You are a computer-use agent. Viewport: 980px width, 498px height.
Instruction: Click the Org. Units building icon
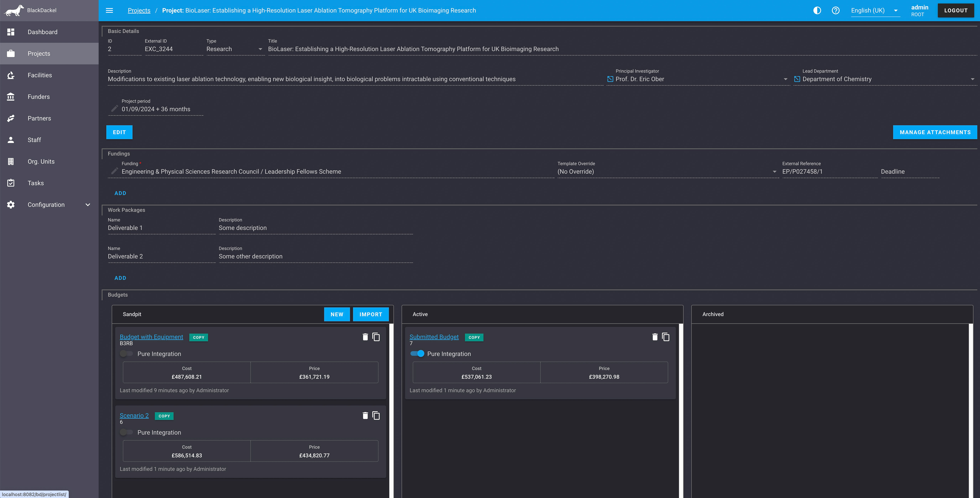pos(11,162)
